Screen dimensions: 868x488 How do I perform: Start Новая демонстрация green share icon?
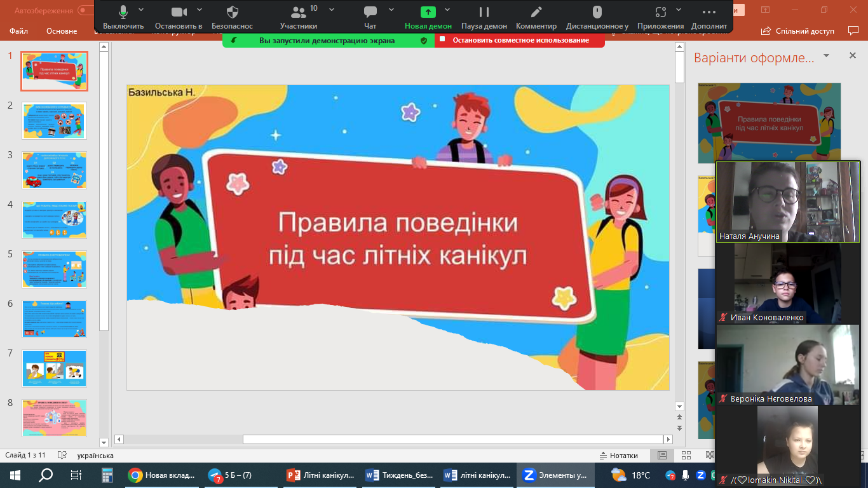click(x=428, y=17)
